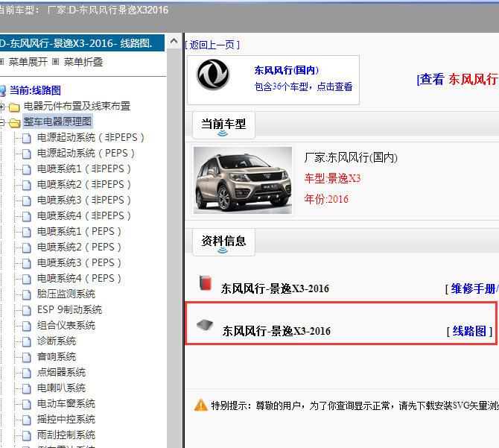
Task: Go back via 返回上一页 link
Action: pyautogui.click(x=212, y=45)
